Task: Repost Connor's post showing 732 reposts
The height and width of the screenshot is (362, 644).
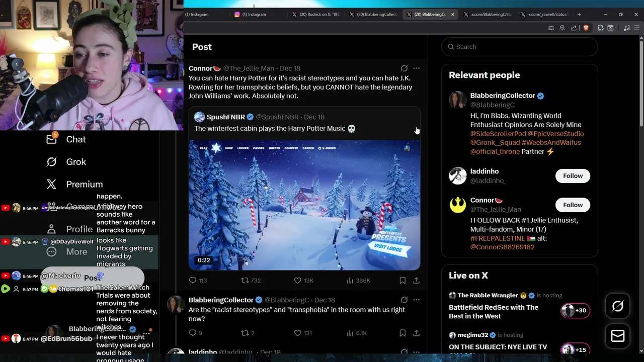Action: click(x=251, y=281)
